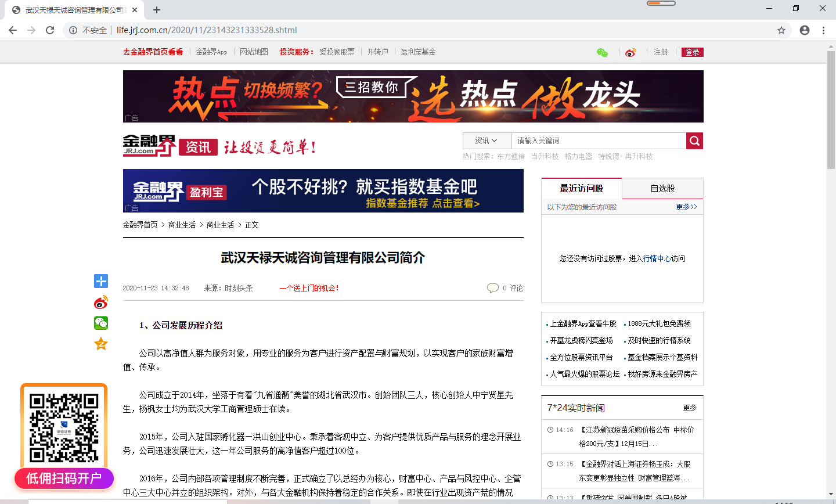Go back to the previous page
The height and width of the screenshot is (504, 836).
(13, 30)
